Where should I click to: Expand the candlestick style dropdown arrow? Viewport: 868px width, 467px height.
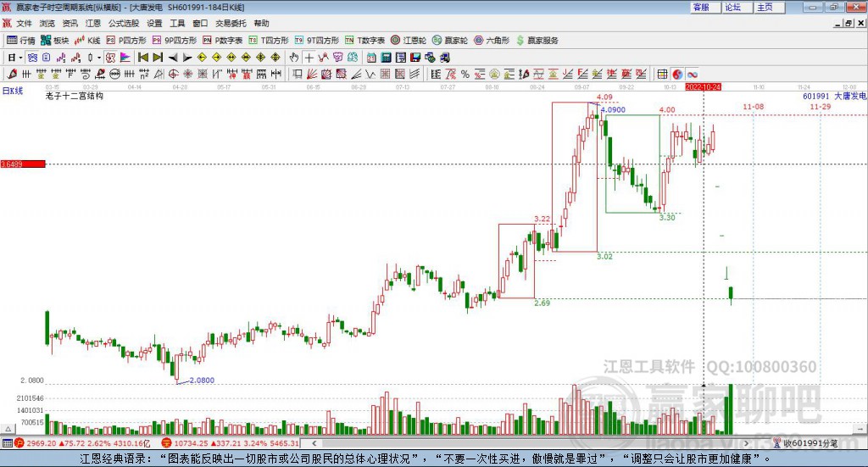coord(99,58)
